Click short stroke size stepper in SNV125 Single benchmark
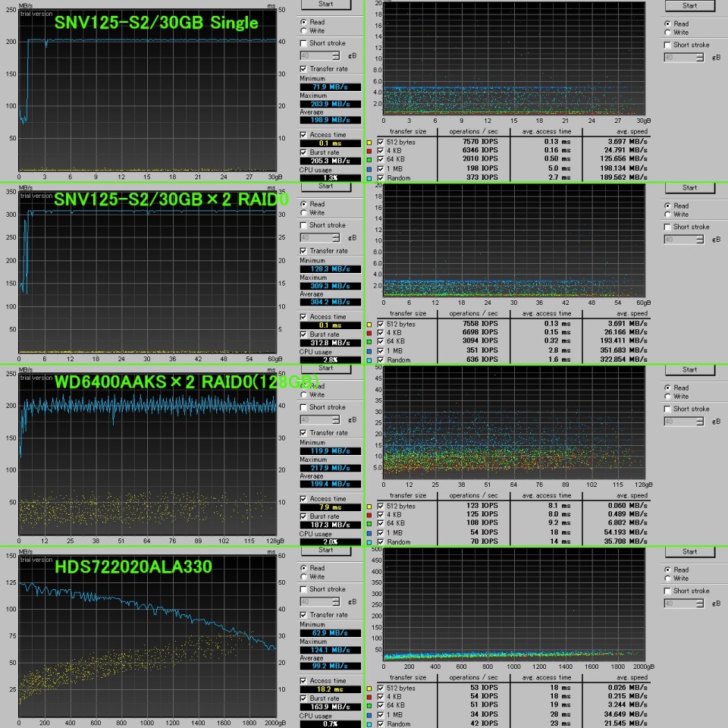The image size is (728, 728). 336,55
